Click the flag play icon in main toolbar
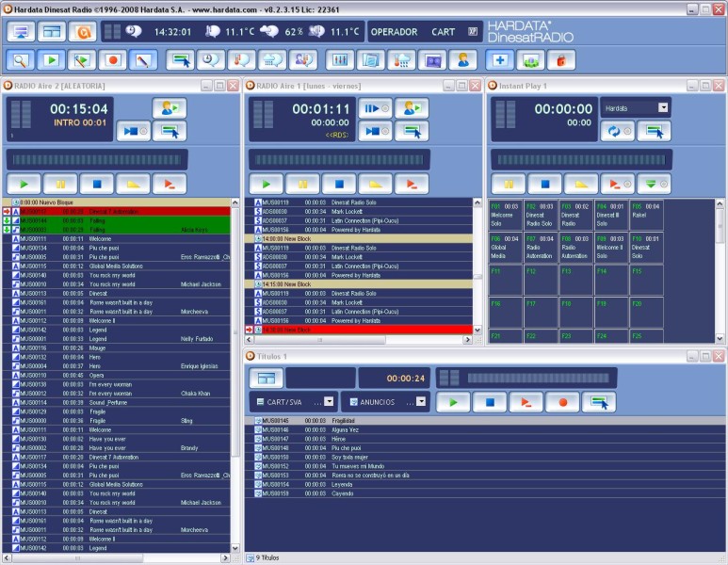 pyautogui.click(x=82, y=60)
